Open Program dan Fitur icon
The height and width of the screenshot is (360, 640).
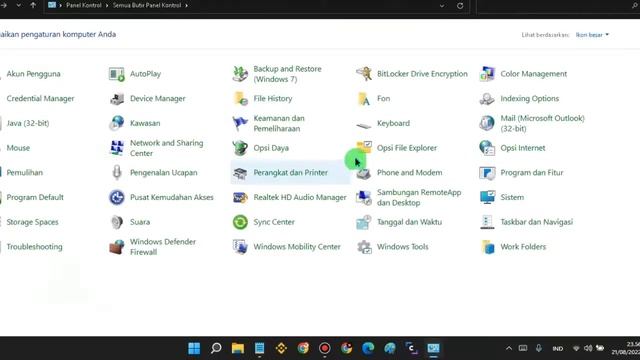[487, 173]
